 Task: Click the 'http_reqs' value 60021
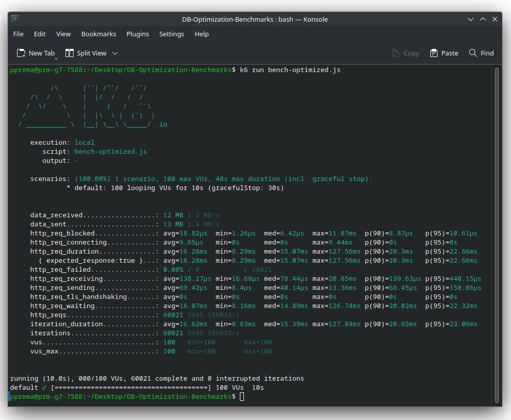coord(173,315)
